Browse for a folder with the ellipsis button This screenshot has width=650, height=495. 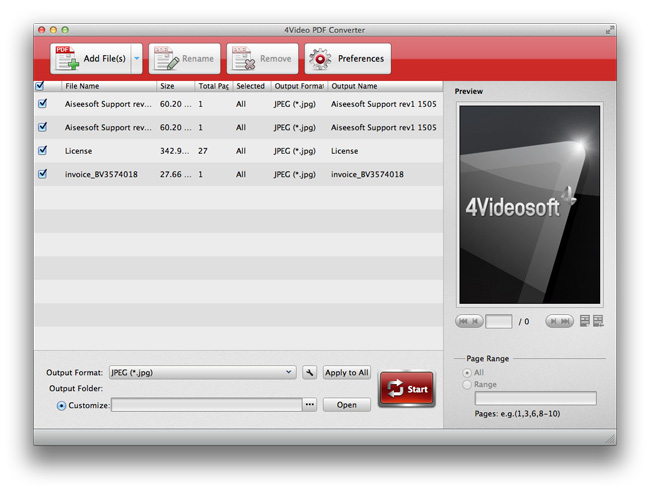click(x=310, y=405)
